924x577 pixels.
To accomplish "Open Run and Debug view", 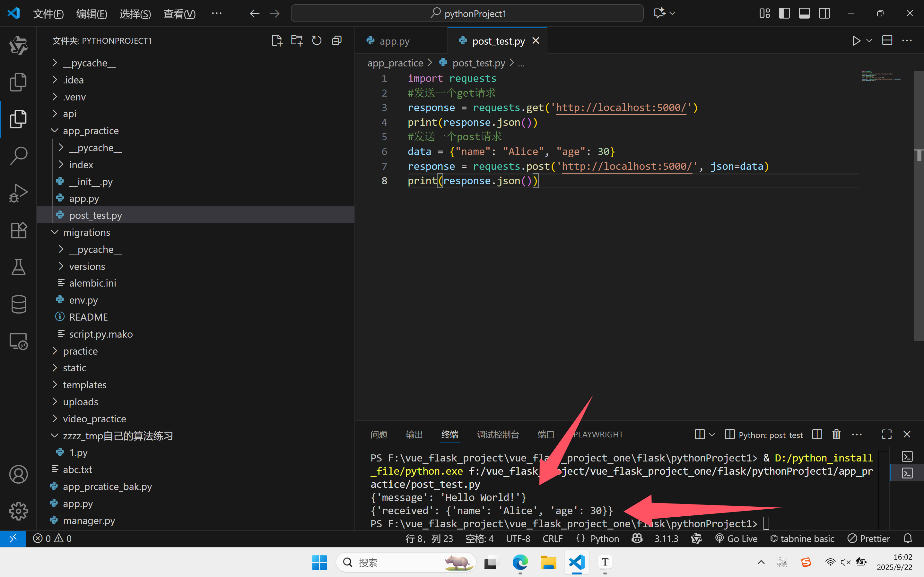I will tap(18, 193).
